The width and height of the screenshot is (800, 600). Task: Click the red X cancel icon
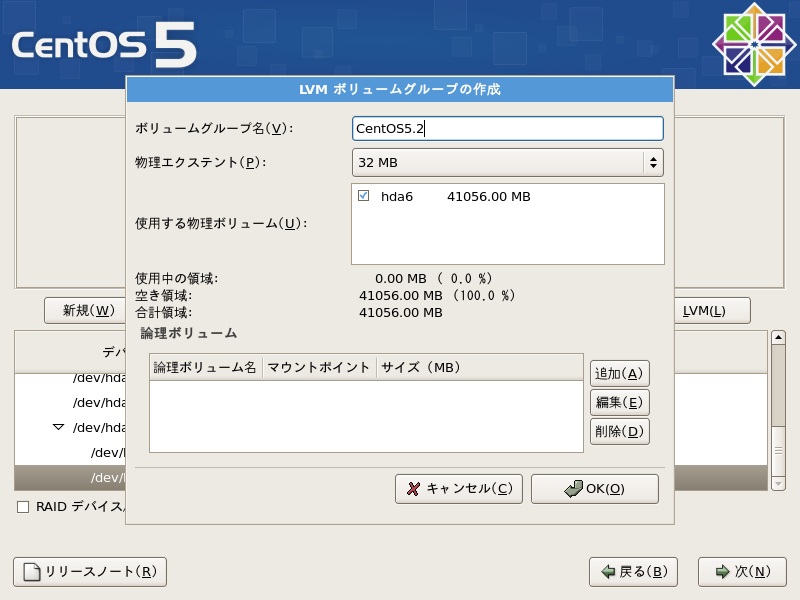tap(413, 489)
